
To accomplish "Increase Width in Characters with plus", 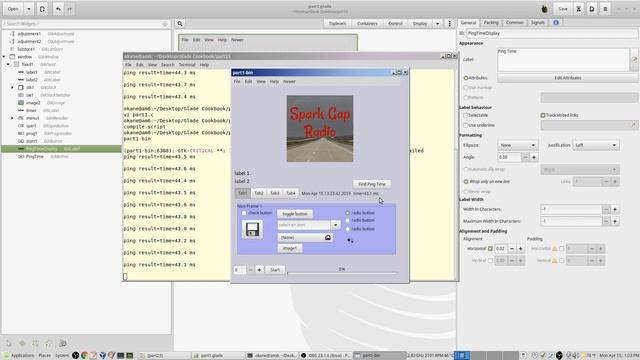I will point(615,209).
